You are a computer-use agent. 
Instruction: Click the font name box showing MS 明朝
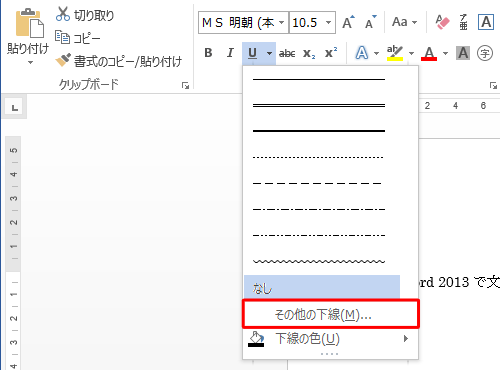pyautogui.click(x=239, y=23)
